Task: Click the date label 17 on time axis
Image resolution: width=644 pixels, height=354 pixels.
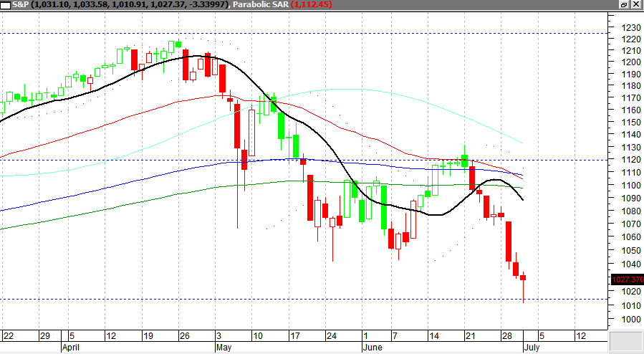Action: coord(295,336)
